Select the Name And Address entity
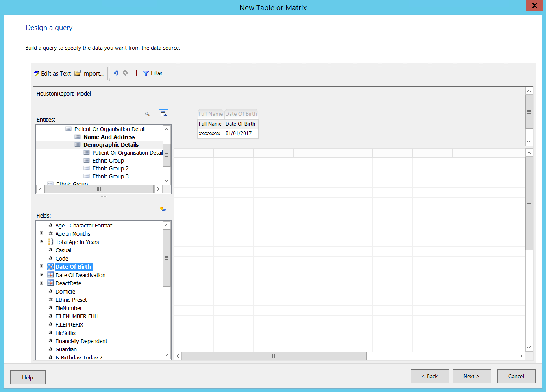546x392 pixels. point(109,137)
